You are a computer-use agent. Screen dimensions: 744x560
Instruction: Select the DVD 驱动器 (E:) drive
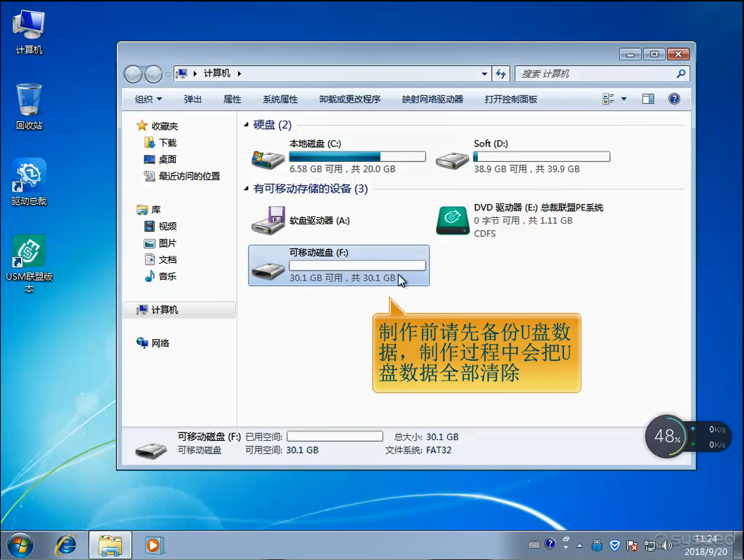(x=522, y=221)
